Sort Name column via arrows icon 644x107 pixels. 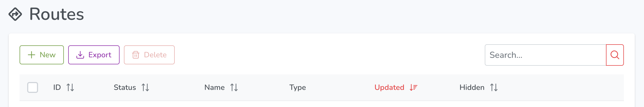(x=234, y=87)
